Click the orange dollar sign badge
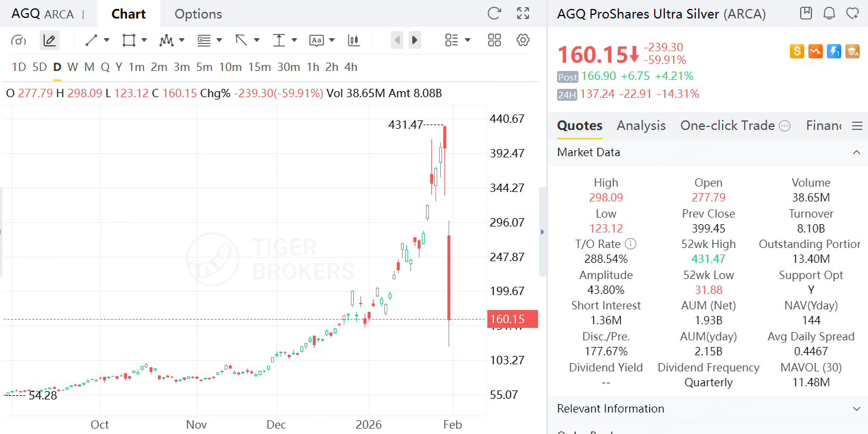Image resolution: width=868 pixels, height=434 pixels. pyautogui.click(x=797, y=51)
